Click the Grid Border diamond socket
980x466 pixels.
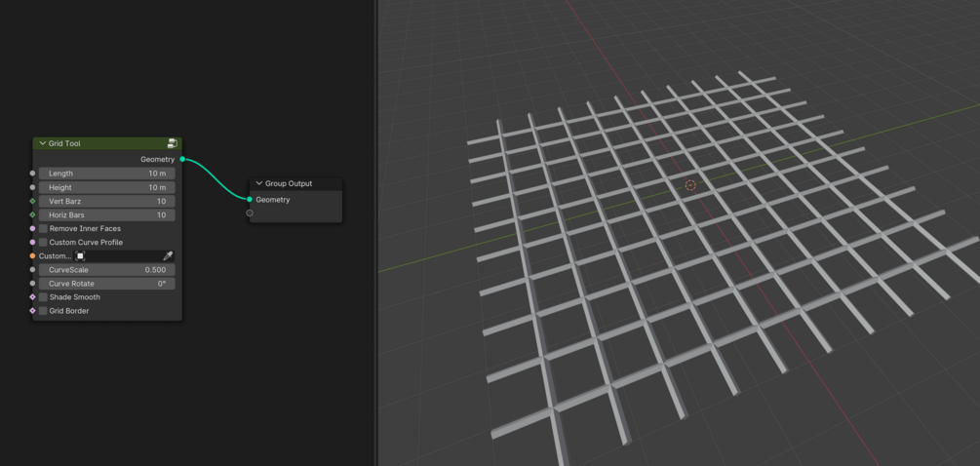click(32, 310)
